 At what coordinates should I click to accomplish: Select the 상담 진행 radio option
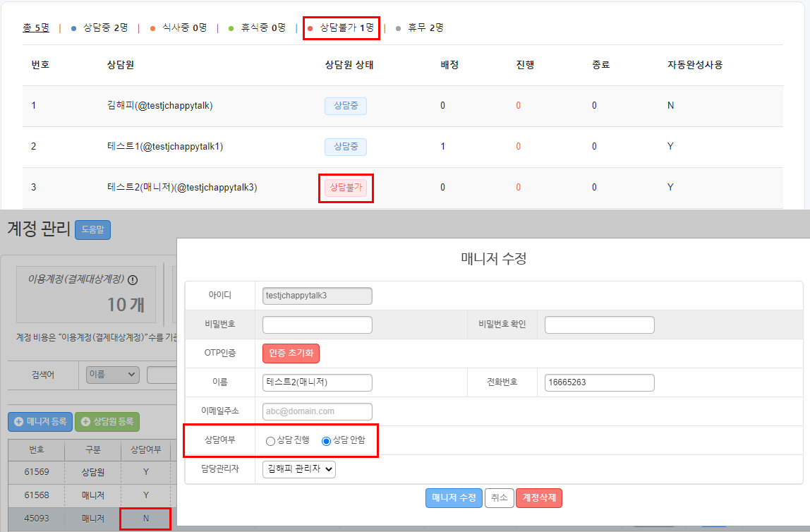270,442
